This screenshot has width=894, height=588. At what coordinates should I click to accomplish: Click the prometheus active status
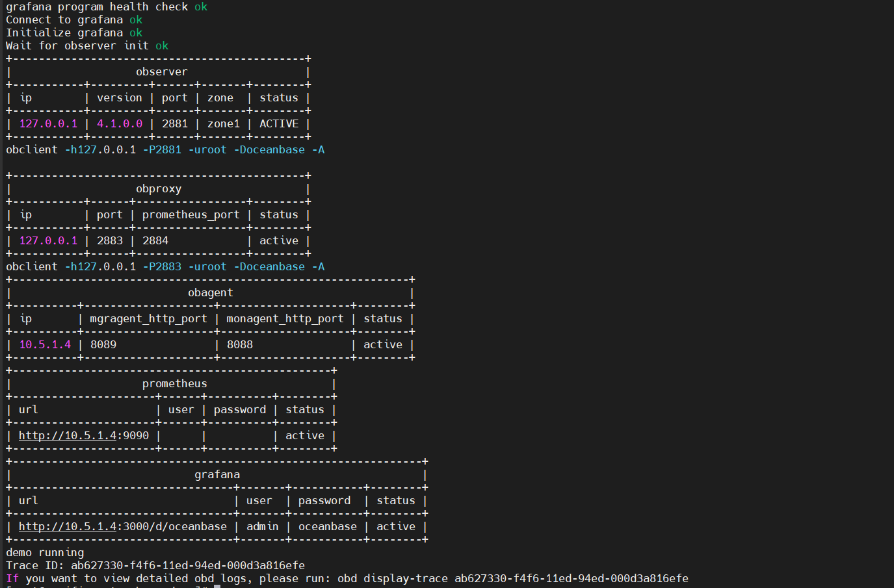pyautogui.click(x=305, y=436)
